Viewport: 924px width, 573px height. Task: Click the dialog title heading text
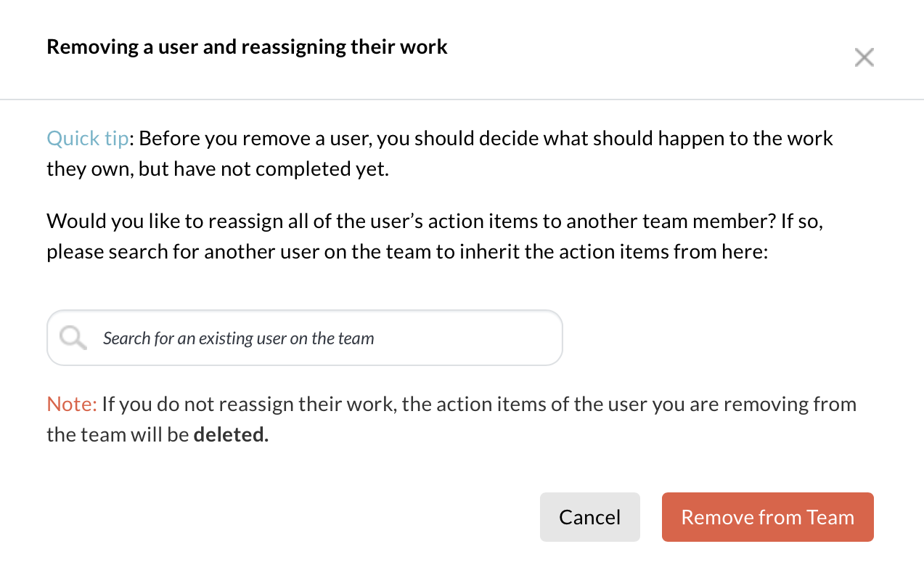click(247, 47)
